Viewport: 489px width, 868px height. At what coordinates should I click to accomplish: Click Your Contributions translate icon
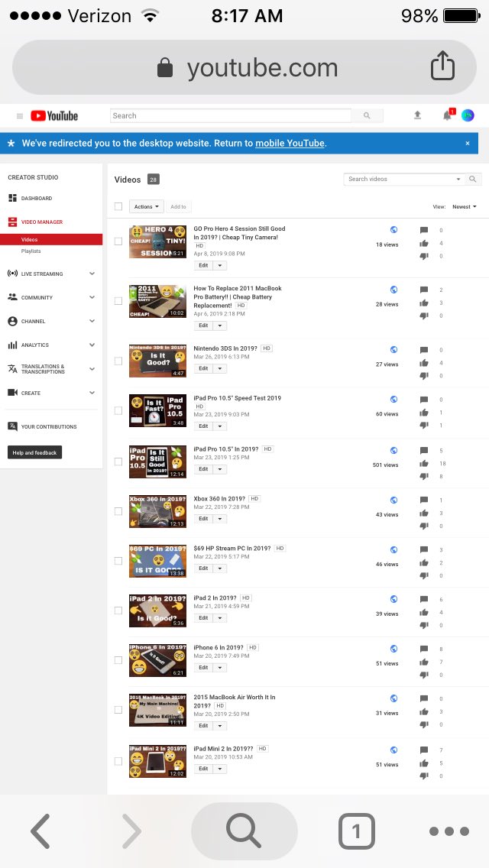pos(12,426)
